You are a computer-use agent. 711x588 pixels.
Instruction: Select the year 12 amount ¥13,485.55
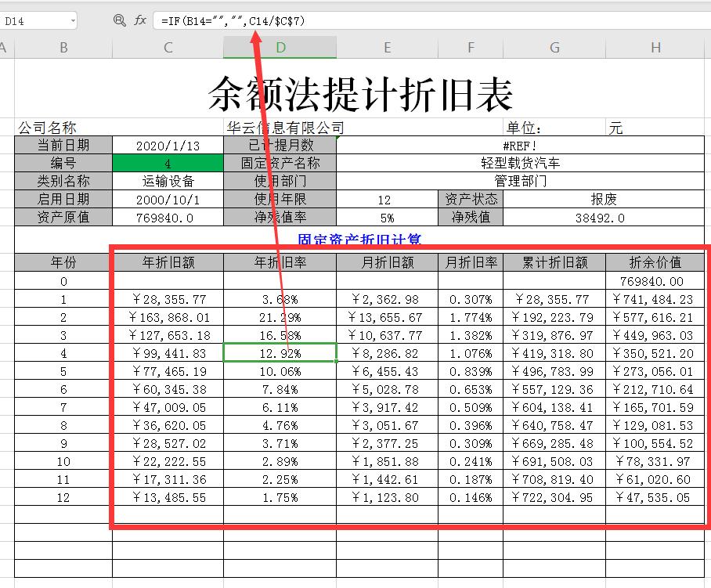click(x=167, y=497)
